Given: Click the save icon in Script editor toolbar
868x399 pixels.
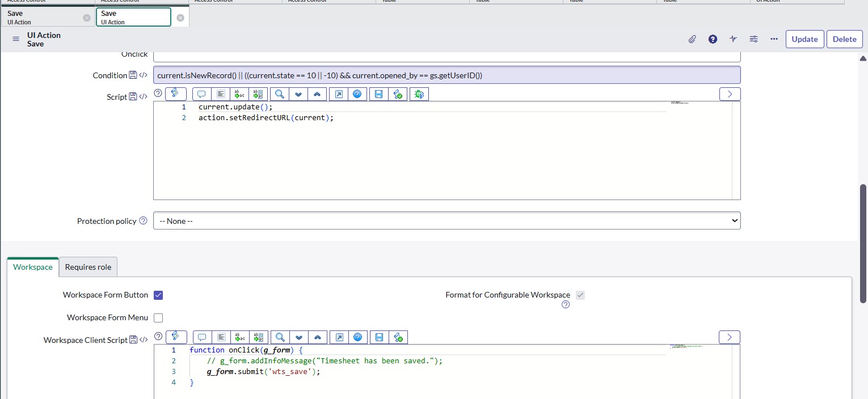Looking at the screenshot, I should point(378,94).
